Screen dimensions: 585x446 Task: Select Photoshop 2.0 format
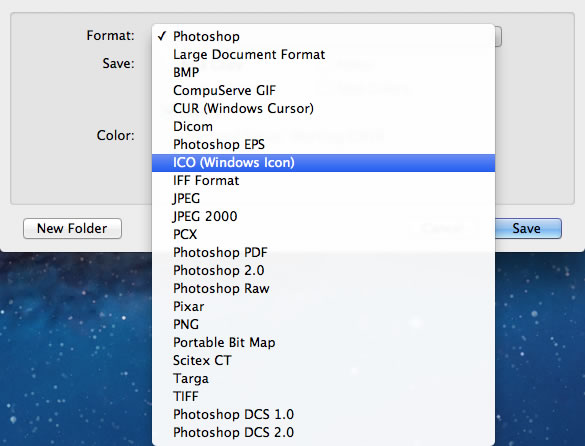pyautogui.click(x=323, y=271)
